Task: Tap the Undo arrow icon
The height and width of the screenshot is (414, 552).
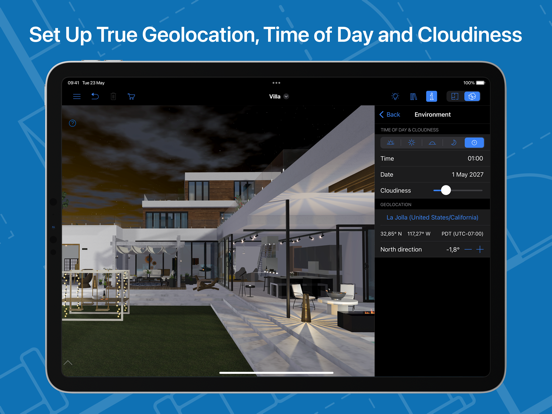Action: click(95, 96)
